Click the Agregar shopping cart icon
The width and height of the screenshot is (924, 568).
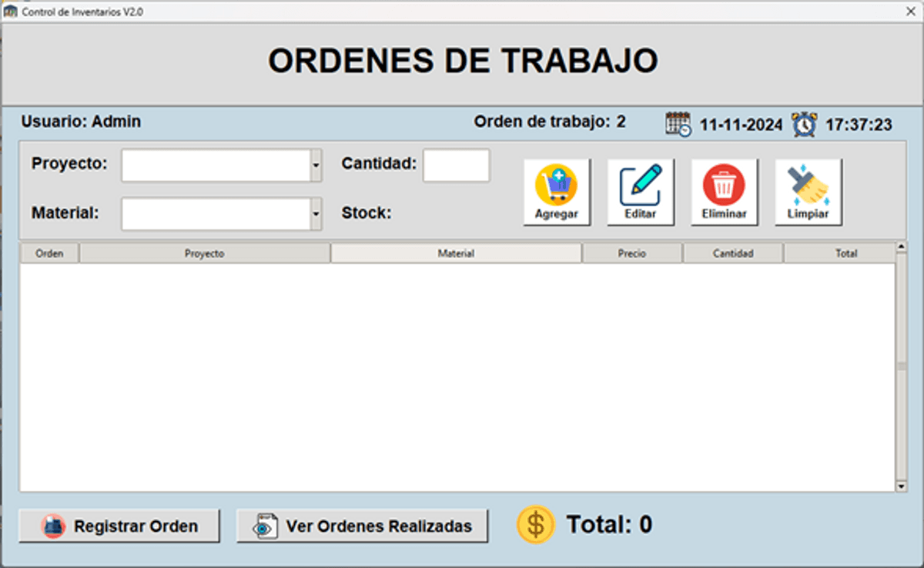click(556, 185)
